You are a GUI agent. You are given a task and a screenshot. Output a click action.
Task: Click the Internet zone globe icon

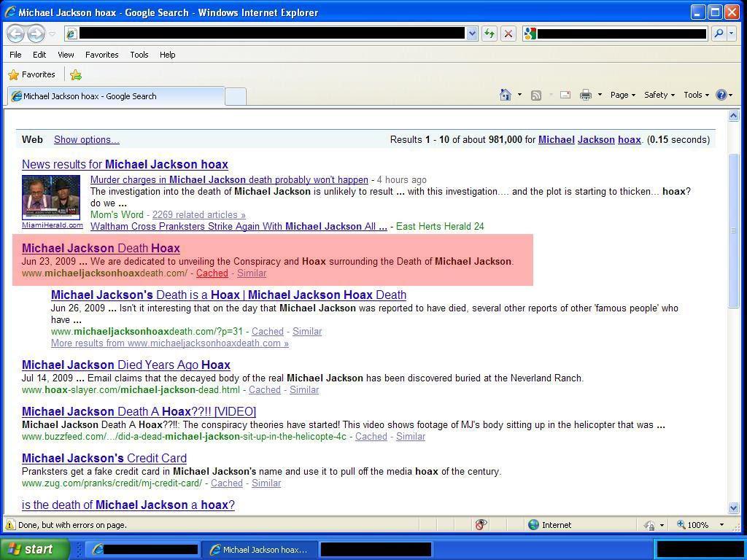pyautogui.click(x=534, y=525)
